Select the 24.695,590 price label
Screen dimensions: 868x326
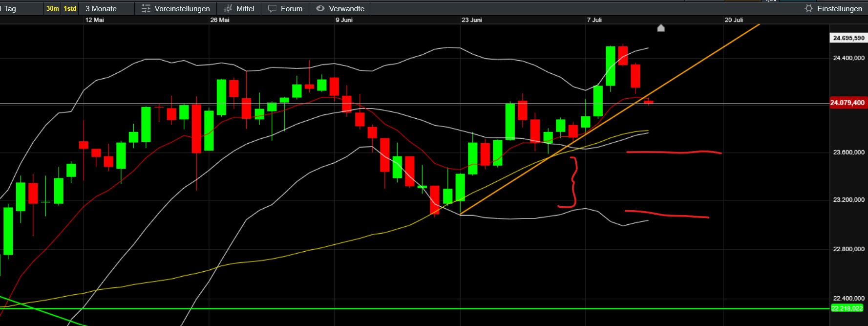pyautogui.click(x=848, y=38)
